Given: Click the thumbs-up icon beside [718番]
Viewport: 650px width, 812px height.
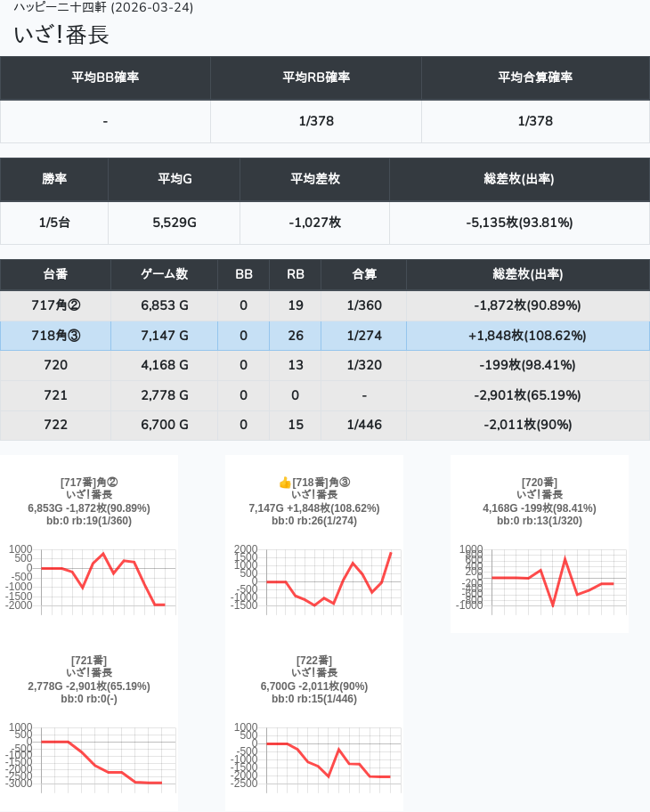Looking at the screenshot, I should pyautogui.click(x=285, y=483).
